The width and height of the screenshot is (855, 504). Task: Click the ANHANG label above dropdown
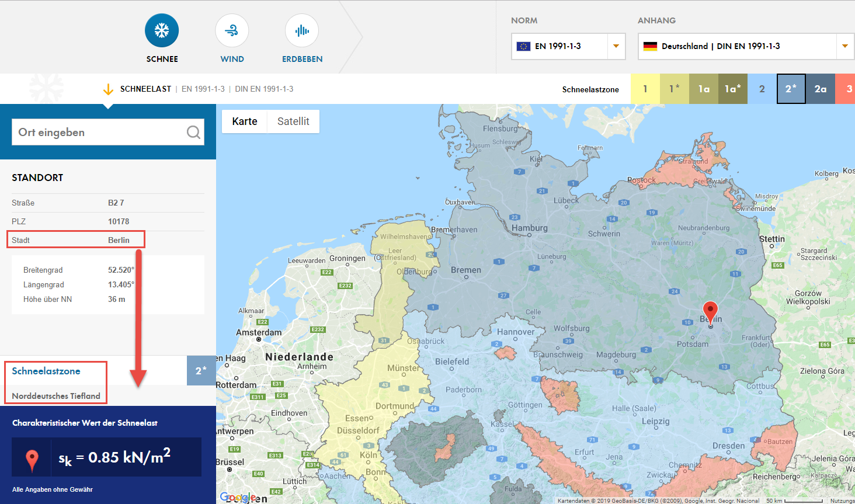point(656,20)
